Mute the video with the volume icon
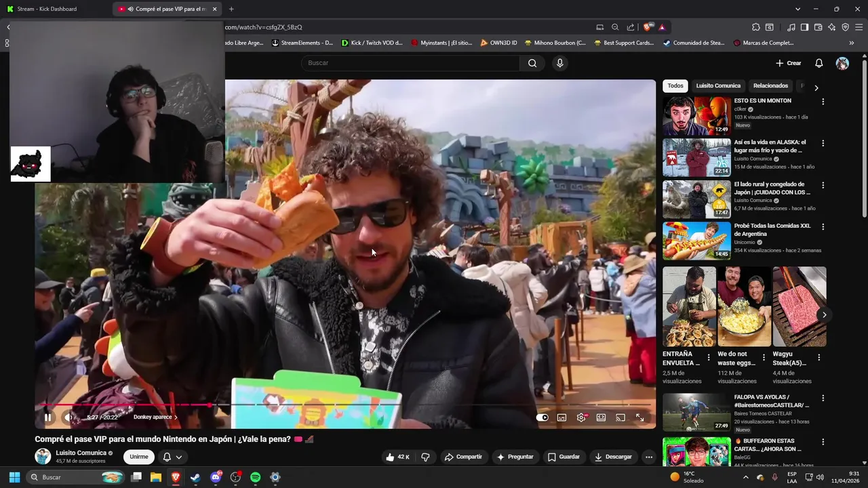The image size is (868, 488). 68,418
